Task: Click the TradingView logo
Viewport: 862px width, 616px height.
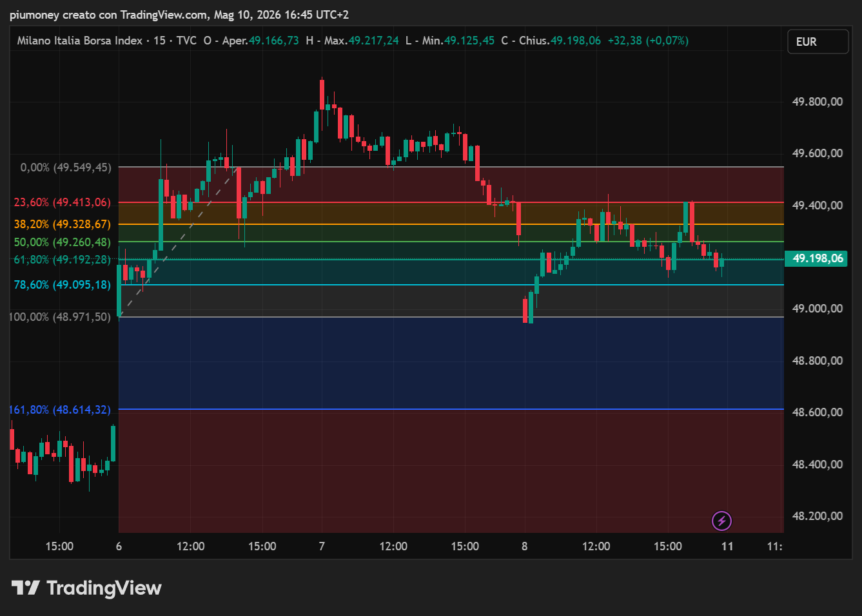Action: pos(86,588)
